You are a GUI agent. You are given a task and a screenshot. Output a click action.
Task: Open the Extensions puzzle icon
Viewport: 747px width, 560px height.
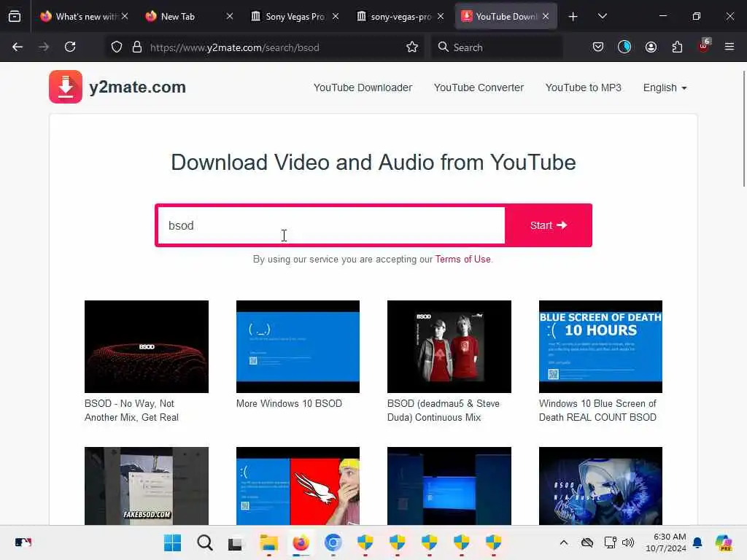tap(677, 47)
